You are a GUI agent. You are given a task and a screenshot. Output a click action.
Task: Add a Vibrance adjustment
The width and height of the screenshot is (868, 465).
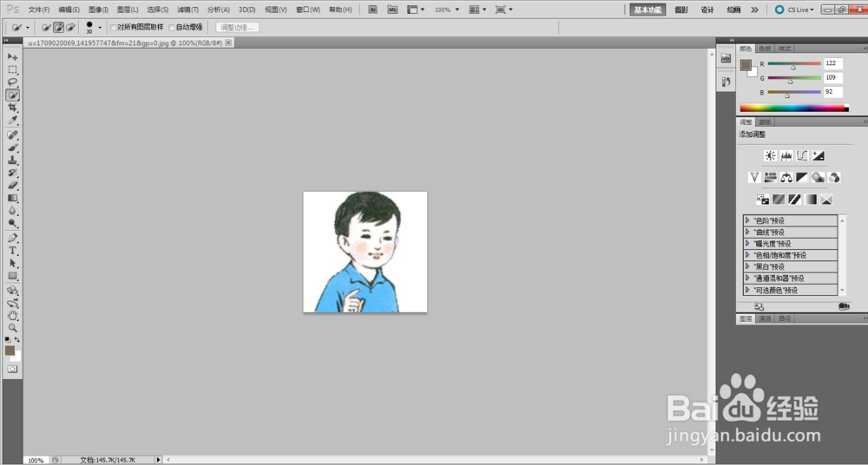[x=754, y=177]
